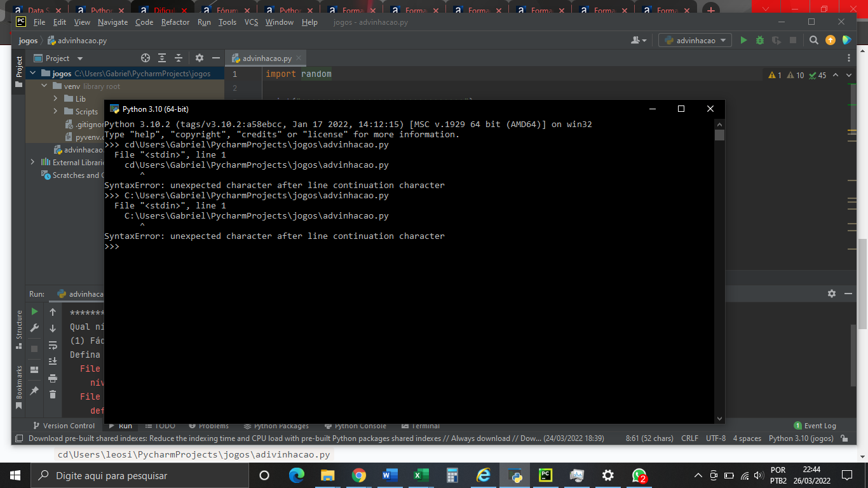Rerun program with Run panel green play icon
The image size is (868, 488).
point(35,312)
